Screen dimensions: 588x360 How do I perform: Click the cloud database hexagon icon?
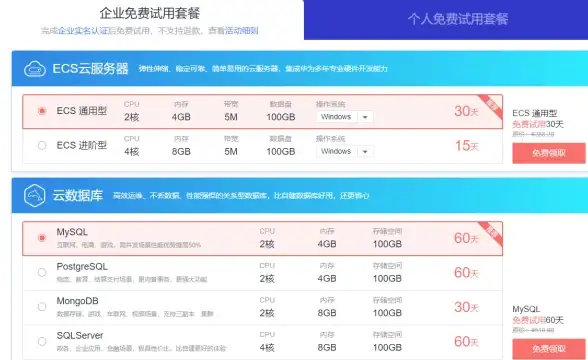pyautogui.click(x=34, y=195)
